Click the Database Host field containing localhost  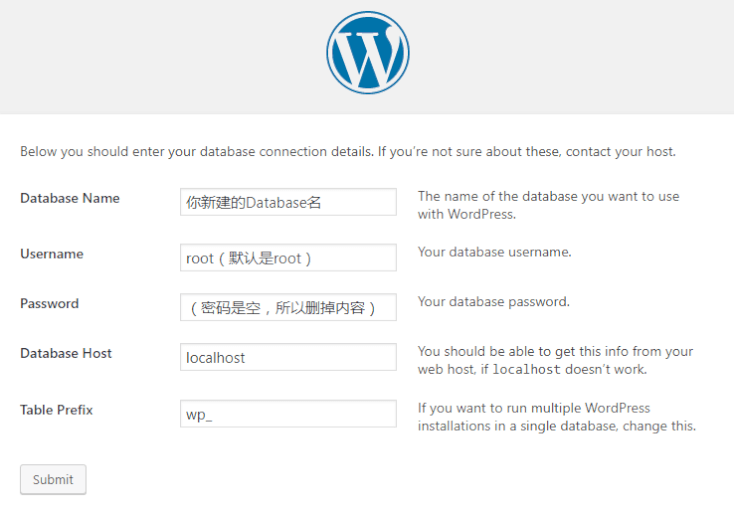click(288, 357)
